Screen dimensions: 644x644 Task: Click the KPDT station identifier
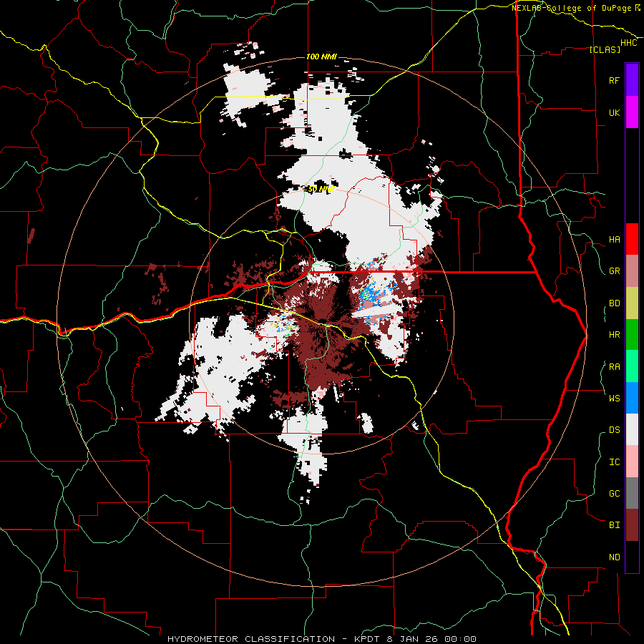[x=368, y=639]
